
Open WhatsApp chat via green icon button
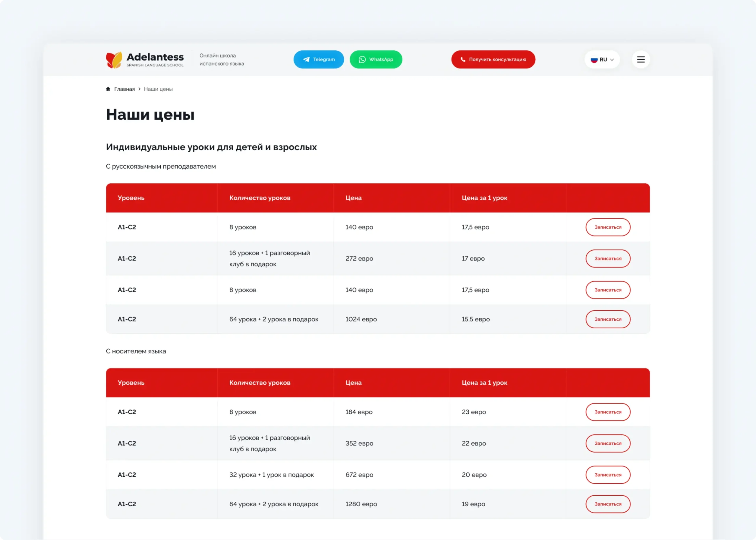point(376,60)
